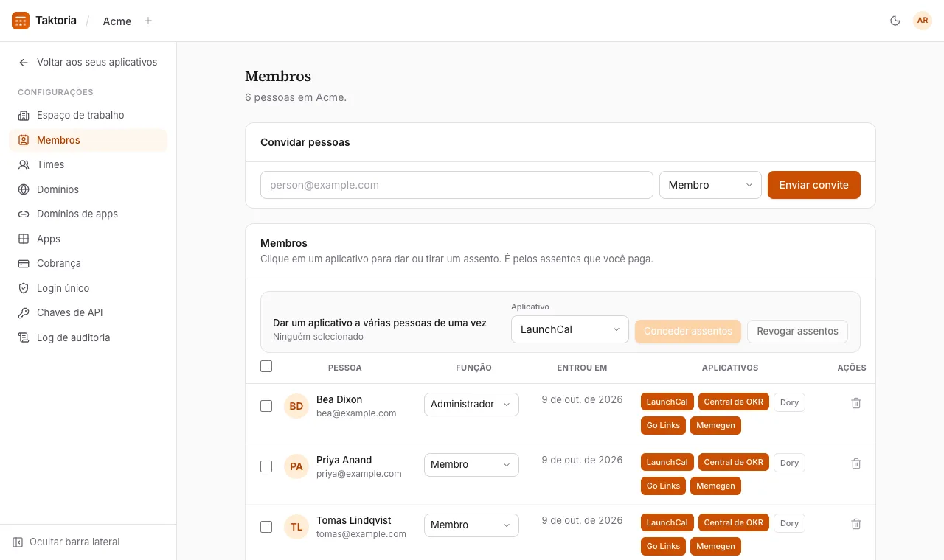The image size is (944, 560).
Task: Delete Tomas Lindqvist with trash icon
Action: pyautogui.click(x=856, y=524)
